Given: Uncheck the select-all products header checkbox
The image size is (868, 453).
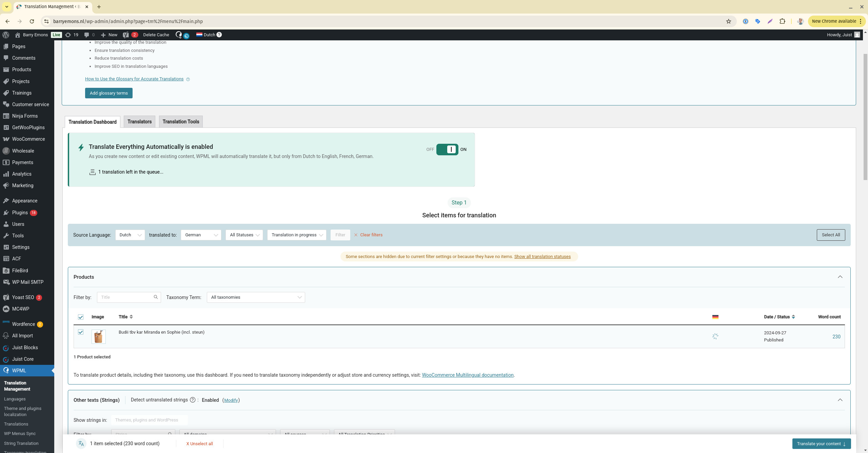Looking at the screenshot, I should point(81,317).
